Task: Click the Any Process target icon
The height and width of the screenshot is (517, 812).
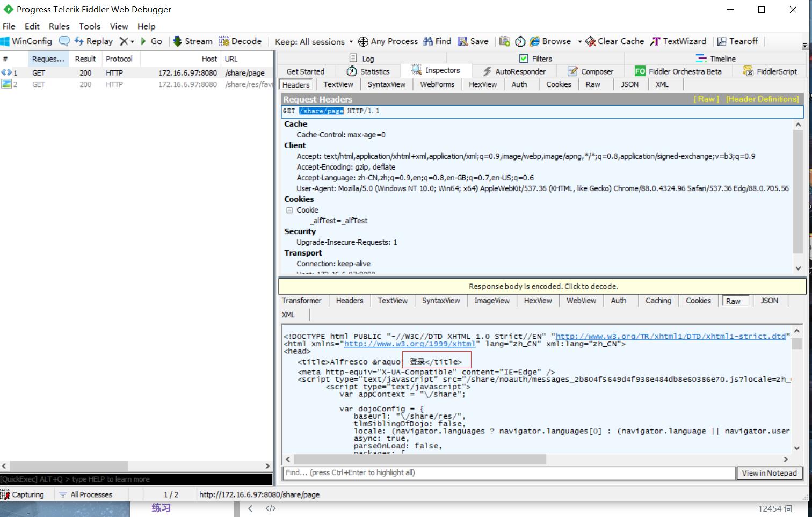Action: [363, 41]
